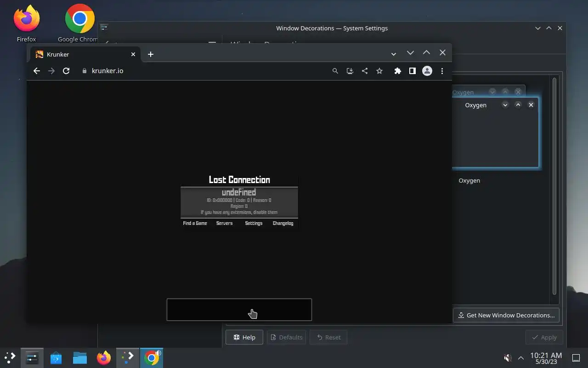Go back in Chrome browser

[37, 71]
